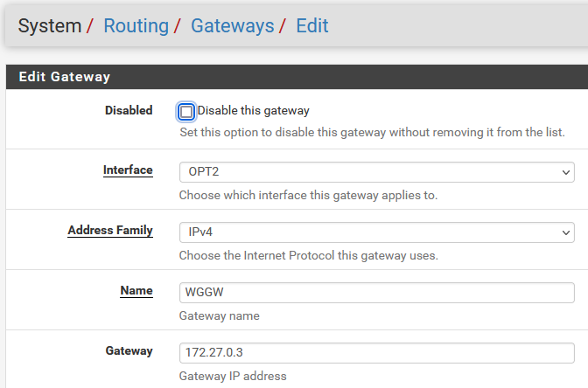The width and height of the screenshot is (588, 388).
Task: Tick the Disable this gateway checkbox
Action: [186, 112]
